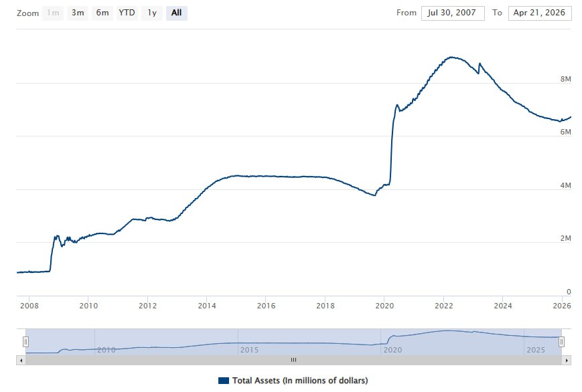
Task: Click the blue Total Assets legend swatch
Action: pos(224,381)
